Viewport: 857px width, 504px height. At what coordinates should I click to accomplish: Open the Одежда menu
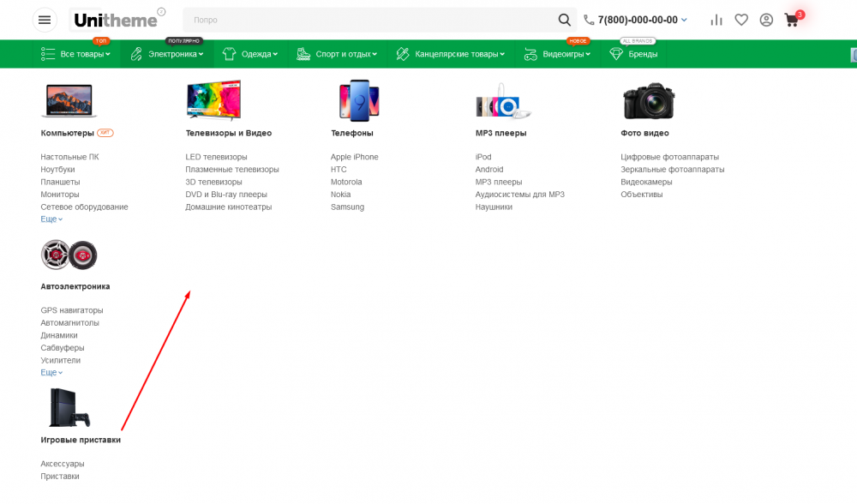pos(249,53)
